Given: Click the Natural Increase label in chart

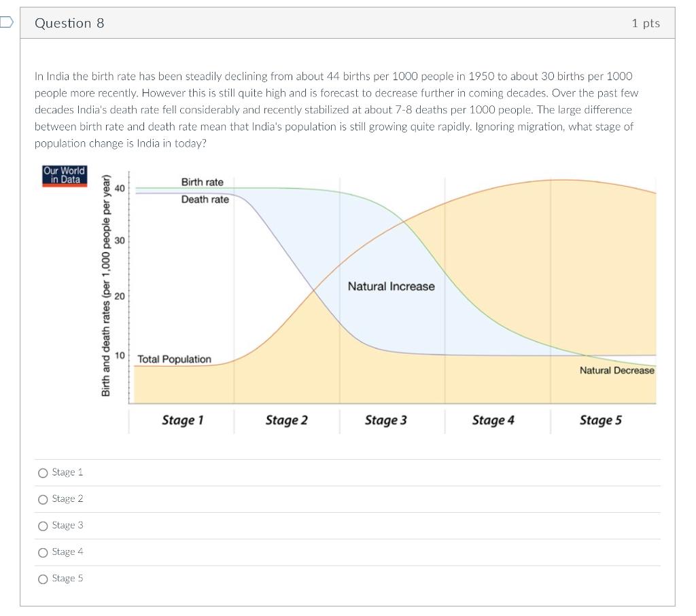Looking at the screenshot, I should click(391, 287).
